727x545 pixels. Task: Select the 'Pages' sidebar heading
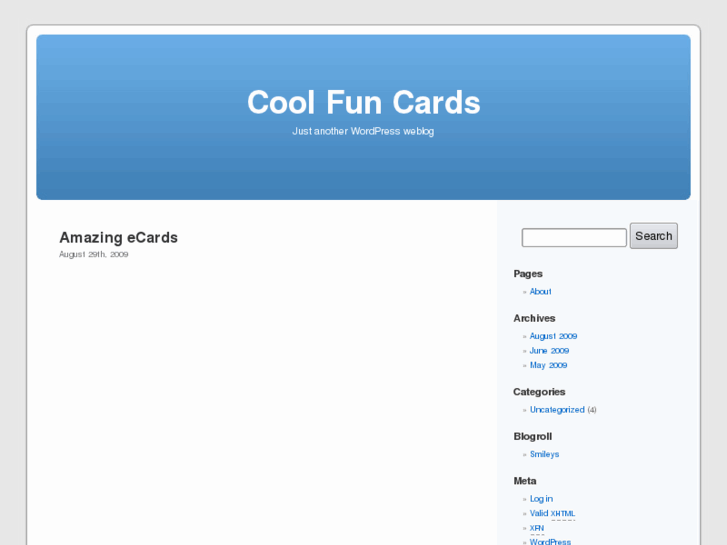click(528, 274)
